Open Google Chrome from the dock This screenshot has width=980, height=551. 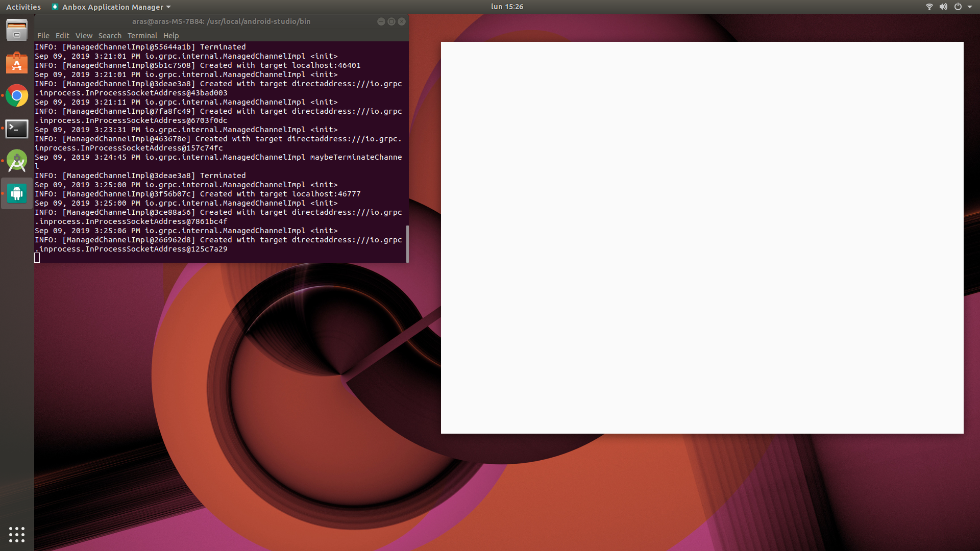click(x=17, y=96)
